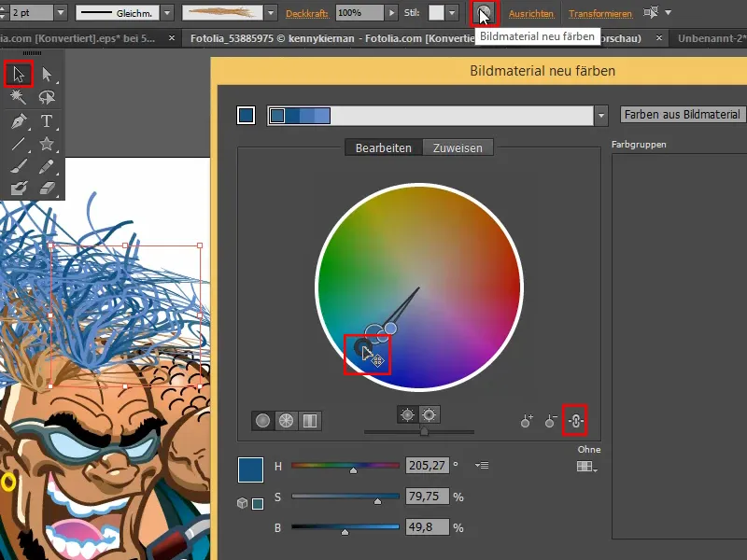
Task: Click the stroke weight 2 pt field
Action: (30, 12)
